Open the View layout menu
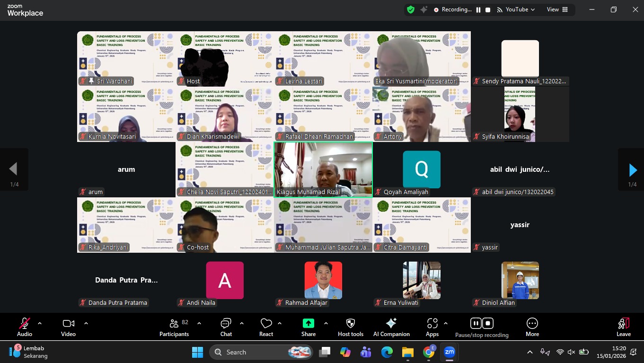Screen dimensions: 644x363 tap(557, 9)
